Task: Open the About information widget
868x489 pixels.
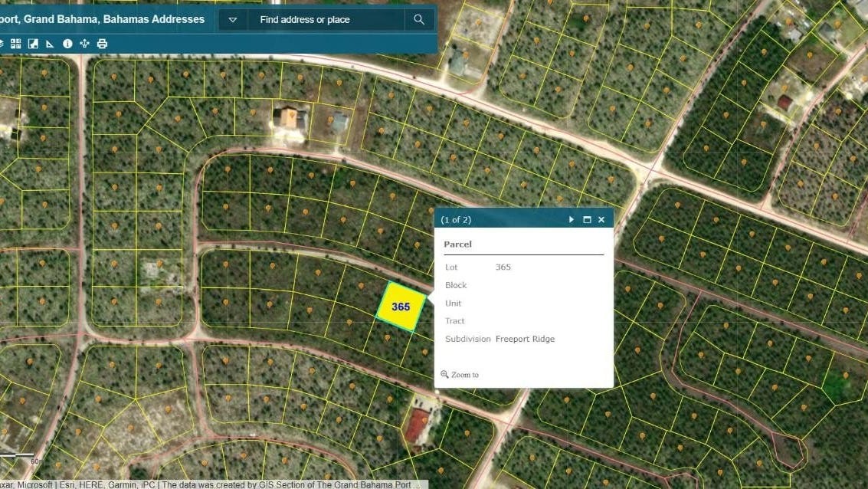Action: 67,44
